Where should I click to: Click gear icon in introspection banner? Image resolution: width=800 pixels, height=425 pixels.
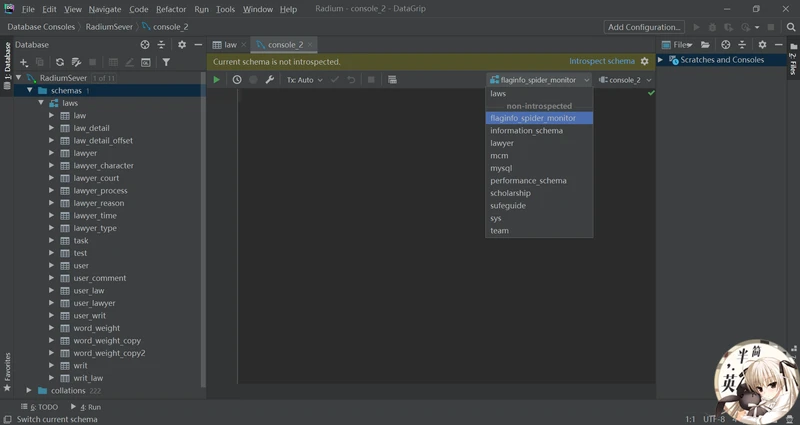click(644, 61)
